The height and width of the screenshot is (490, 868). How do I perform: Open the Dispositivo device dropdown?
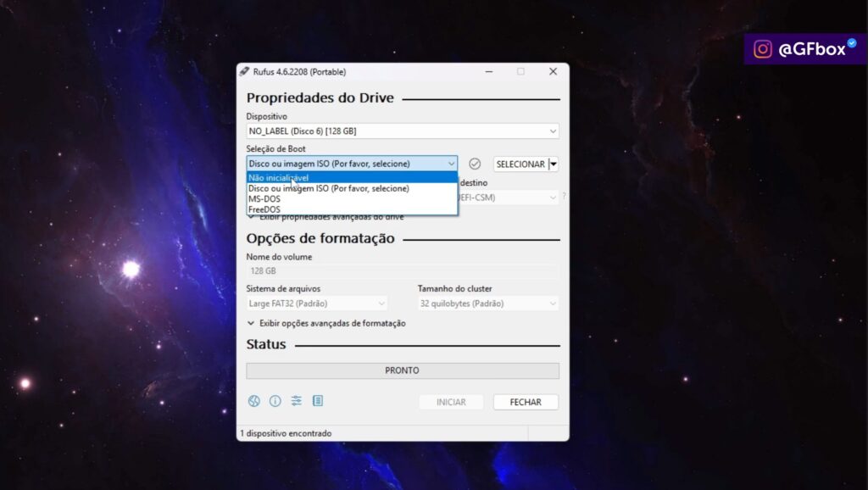[x=403, y=131]
